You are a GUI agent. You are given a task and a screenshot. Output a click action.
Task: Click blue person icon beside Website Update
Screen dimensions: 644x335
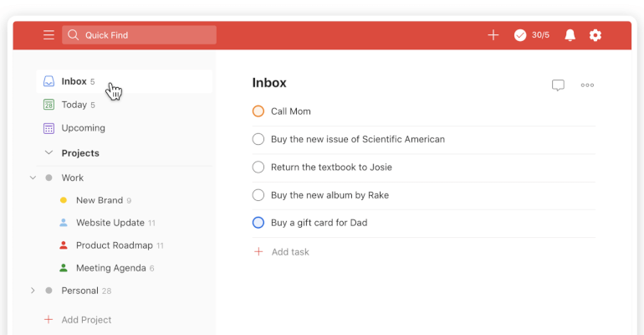pos(64,223)
